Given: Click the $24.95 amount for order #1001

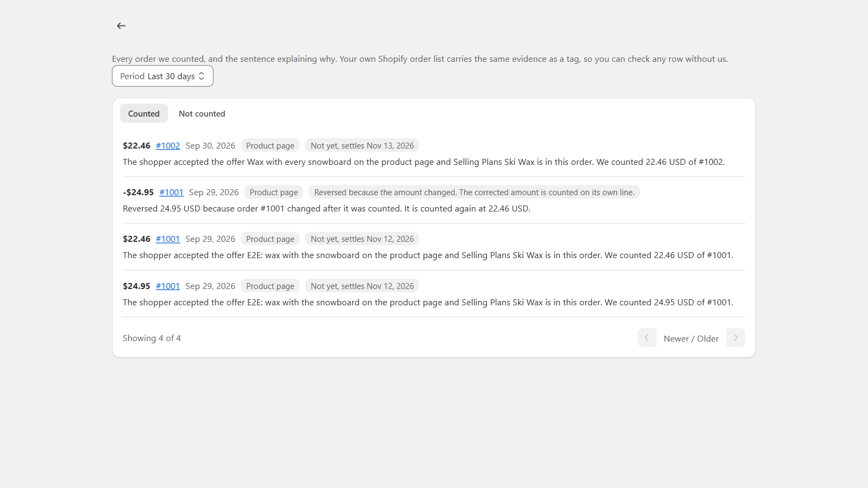Looking at the screenshot, I should [x=137, y=286].
